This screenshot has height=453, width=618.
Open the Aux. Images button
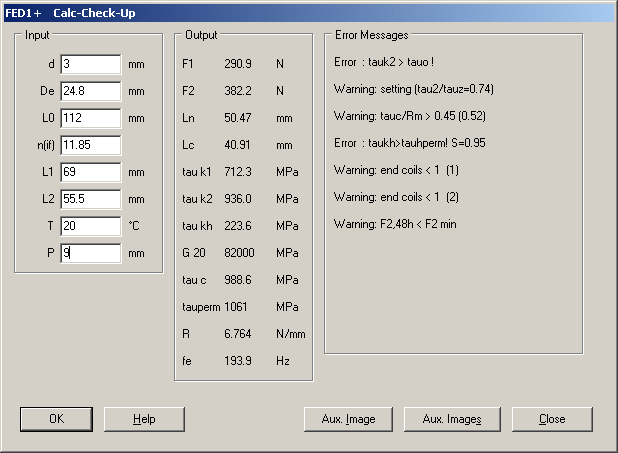[x=452, y=419]
